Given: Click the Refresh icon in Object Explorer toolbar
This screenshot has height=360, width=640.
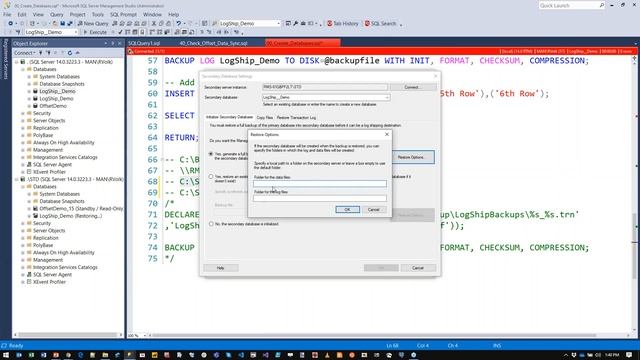Looking at the screenshot, I should click(70, 53).
